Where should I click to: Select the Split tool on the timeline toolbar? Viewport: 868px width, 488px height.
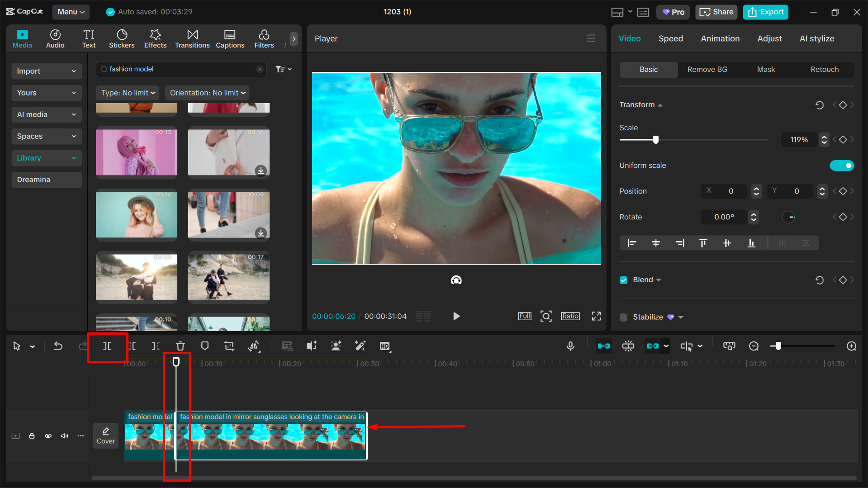107,346
